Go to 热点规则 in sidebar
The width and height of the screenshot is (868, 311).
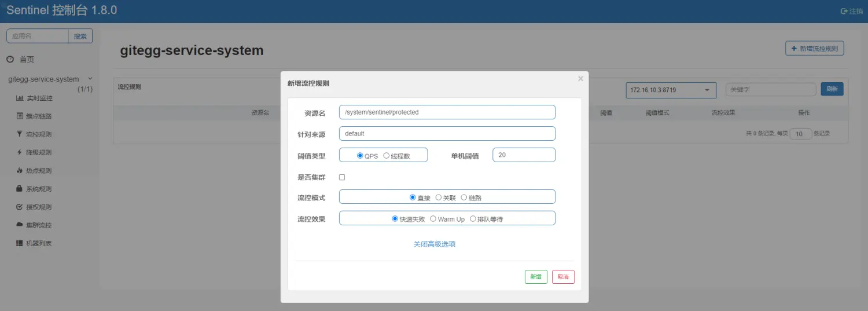coord(39,171)
